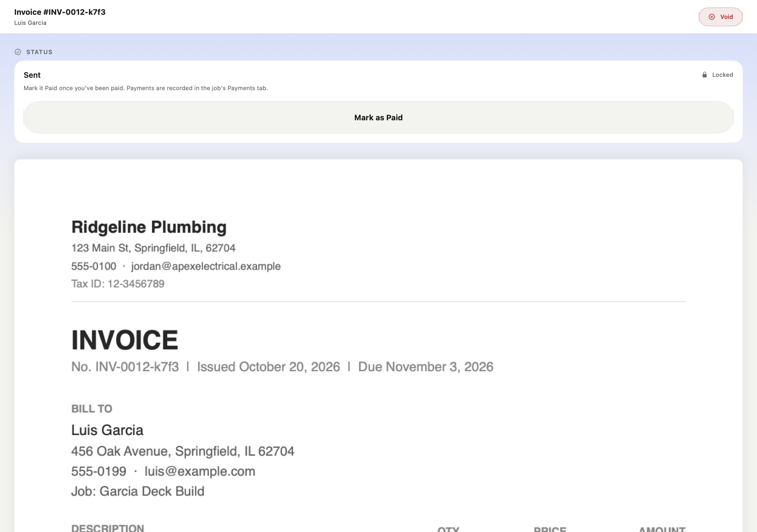Screen dimensions: 757x532
Task: Click the customer email 'luis@example.com'
Action: 200,471
